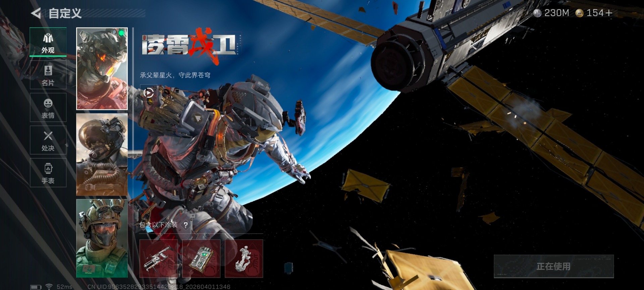Select the astronaut skin thumbnail with green dot
Viewport: 644px width, 290px height.
tap(102, 69)
